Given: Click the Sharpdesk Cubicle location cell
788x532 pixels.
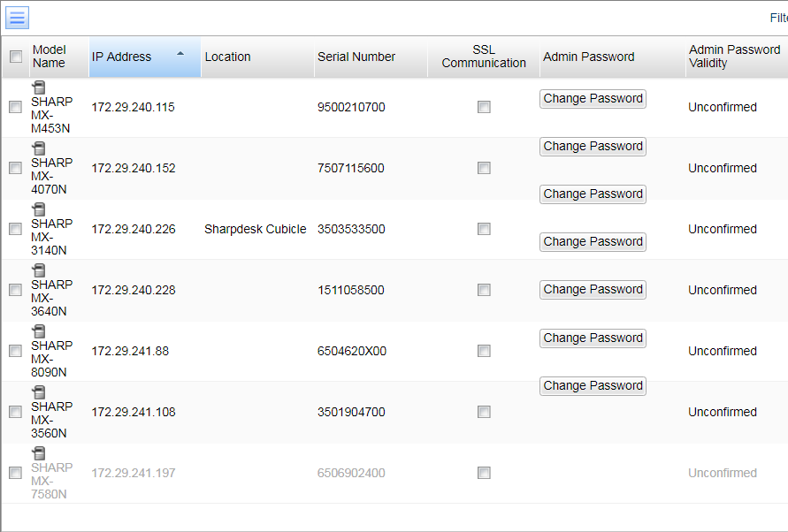Looking at the screenshot, I should pyautogui.click(x=256, y=229).
